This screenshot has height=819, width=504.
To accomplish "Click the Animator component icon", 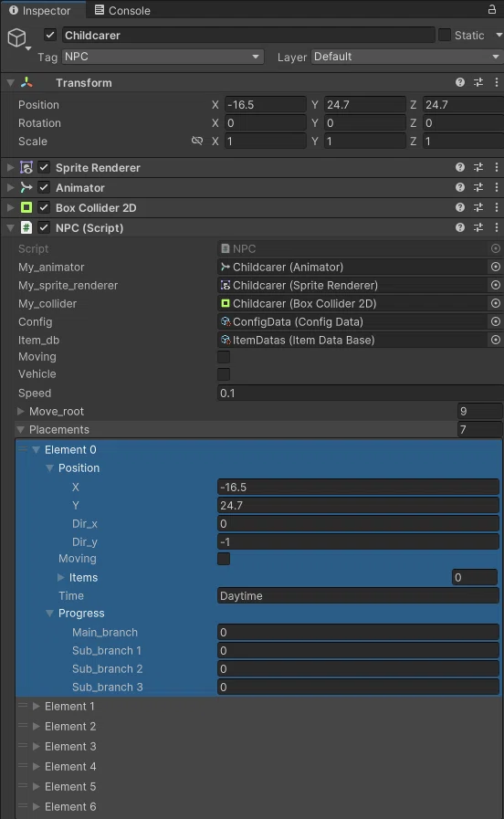I will coord(26,187).
